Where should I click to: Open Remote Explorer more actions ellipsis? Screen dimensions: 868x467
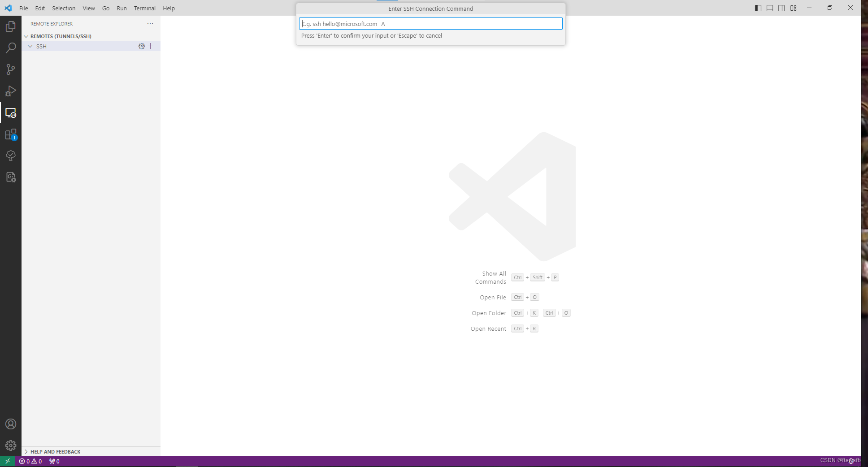click(150, 24)
